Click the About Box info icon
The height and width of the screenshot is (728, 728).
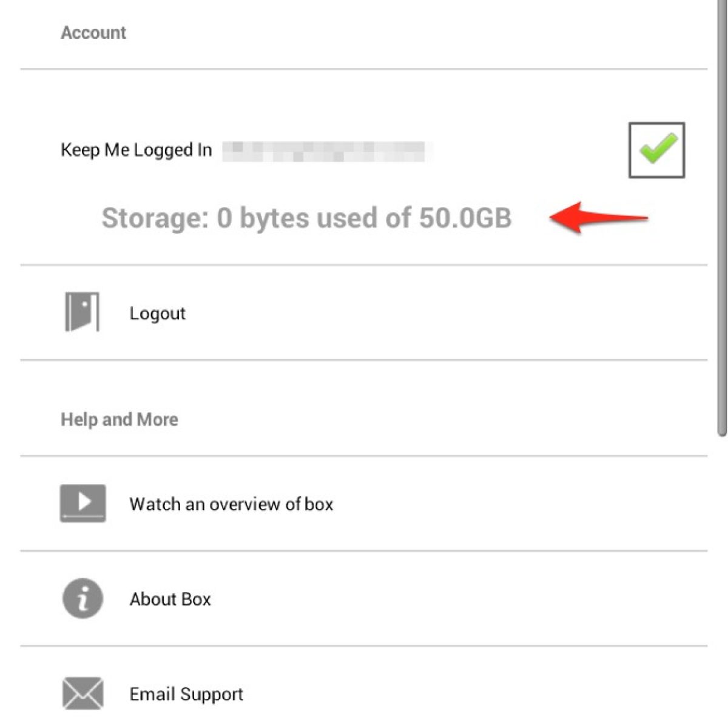pos(83,599)
